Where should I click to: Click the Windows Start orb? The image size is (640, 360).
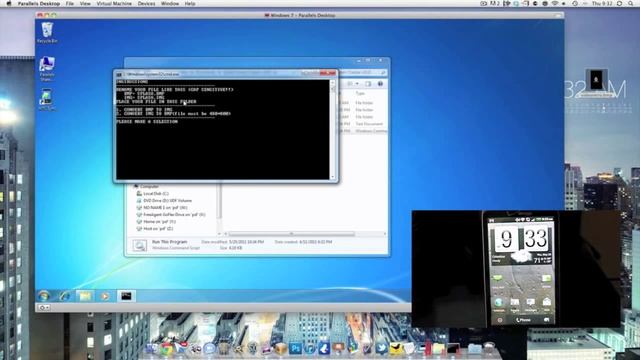point(44,296)
